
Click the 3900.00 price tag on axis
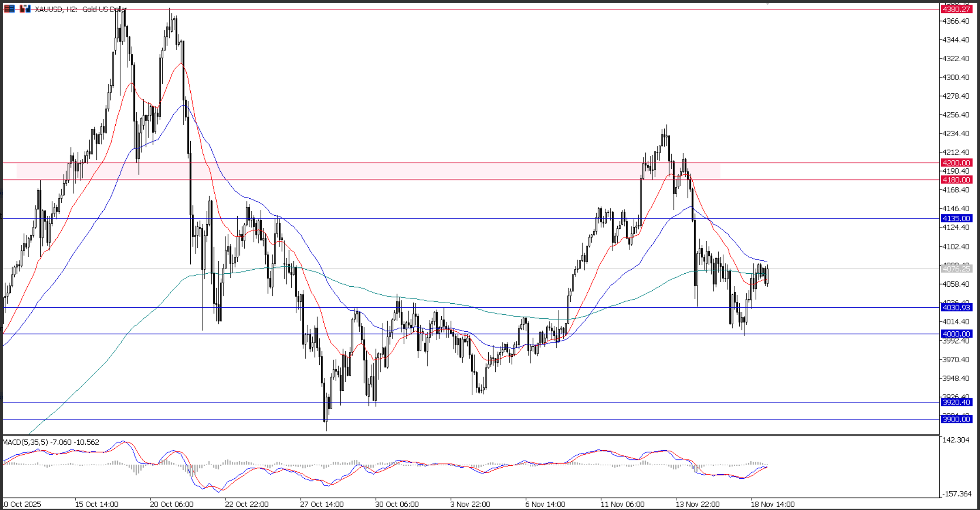(956, 419)
